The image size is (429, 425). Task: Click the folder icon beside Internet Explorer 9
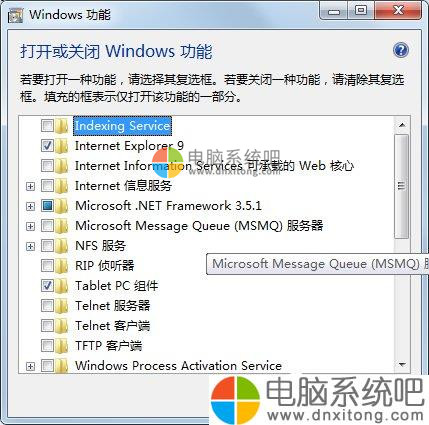(62, 146)
